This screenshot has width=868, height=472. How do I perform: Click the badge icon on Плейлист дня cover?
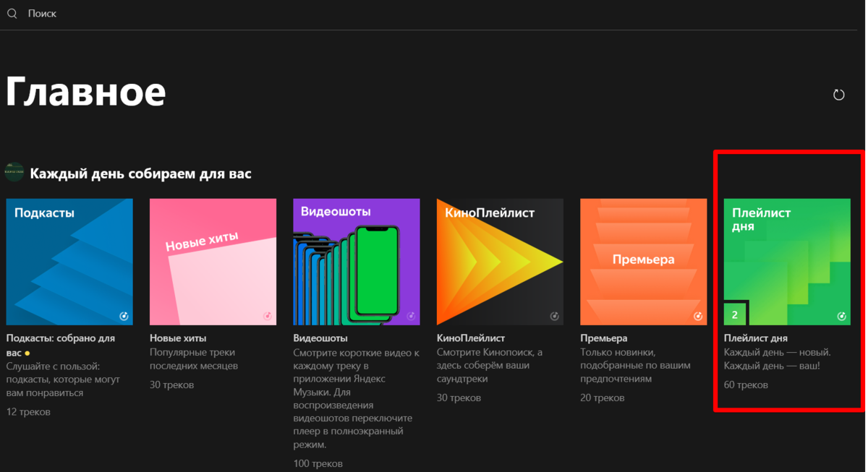(841, 316)
